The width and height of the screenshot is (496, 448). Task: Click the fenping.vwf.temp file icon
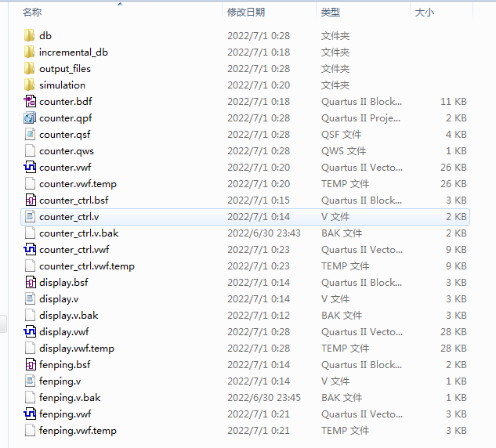pos(30,430)
